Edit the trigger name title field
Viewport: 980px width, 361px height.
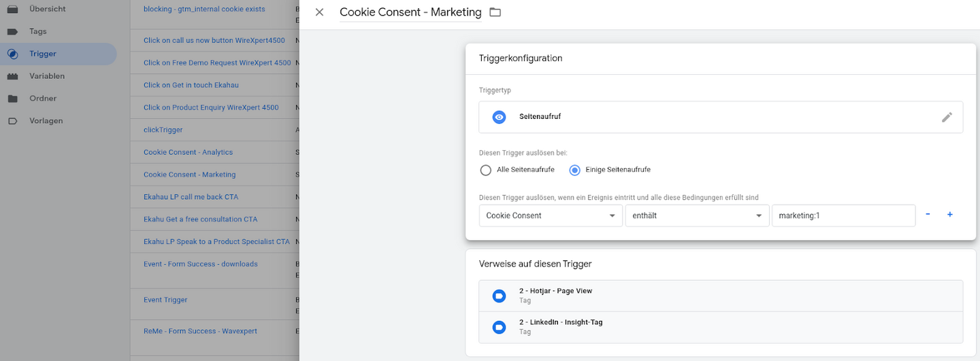pos(410,12)
